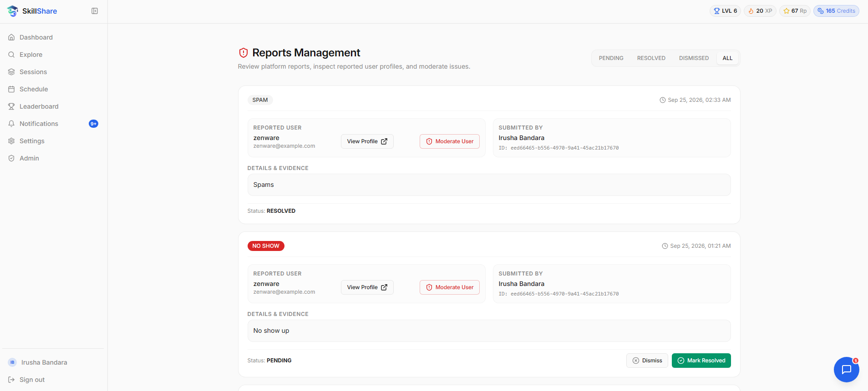Screen dimensions: 868x391
Task: Click the Reports Management shield icon
Action: (244, 53)
